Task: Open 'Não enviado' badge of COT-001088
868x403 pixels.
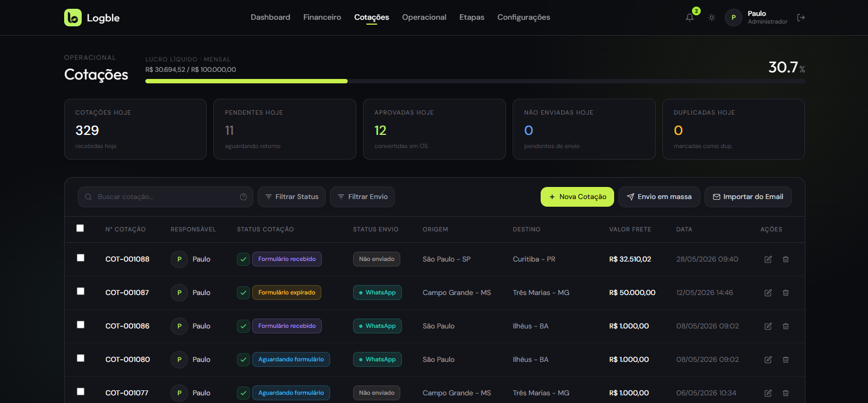Action: point(377,259)
